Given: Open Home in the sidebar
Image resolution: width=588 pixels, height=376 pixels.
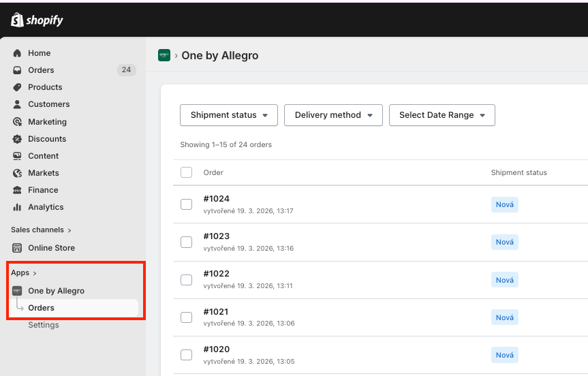Looking at the screenshot, I should click(39, 53).
